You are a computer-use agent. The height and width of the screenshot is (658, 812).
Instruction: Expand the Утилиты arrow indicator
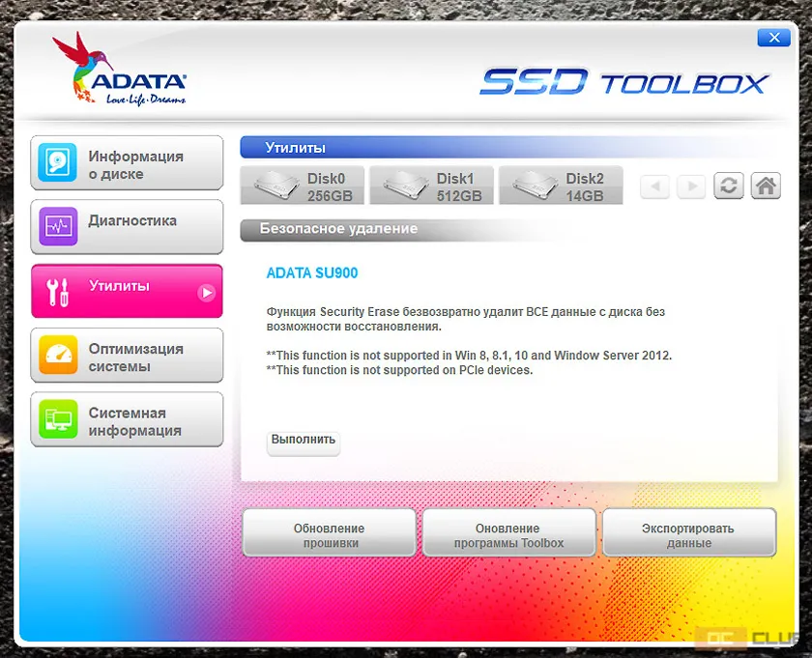(x=206, y=292)
